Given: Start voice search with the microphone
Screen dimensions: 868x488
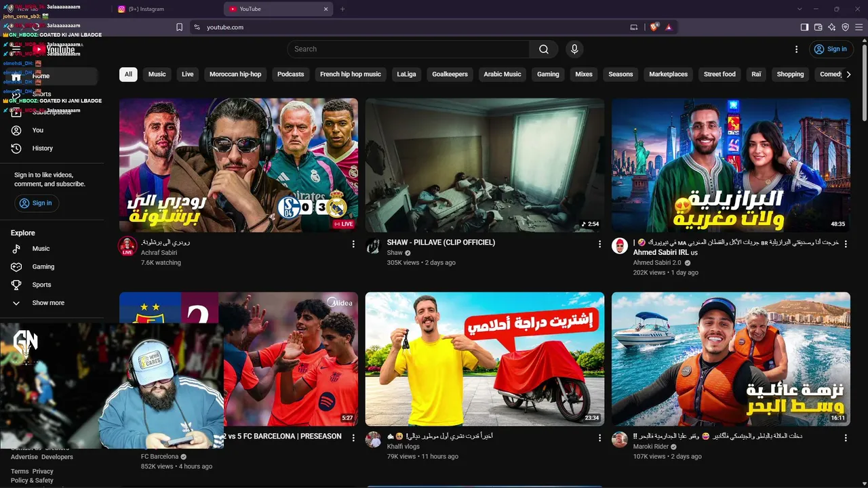Looking at the screenshot, I should (x=574, y=49).
